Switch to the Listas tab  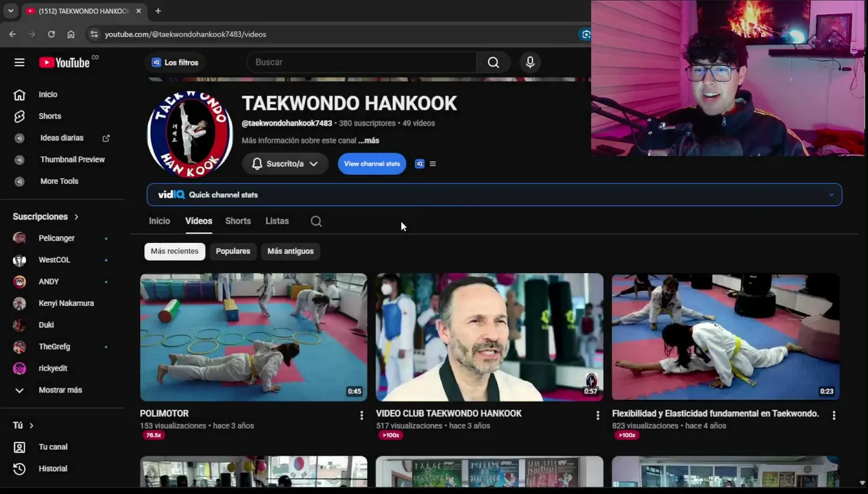[277, 221]
